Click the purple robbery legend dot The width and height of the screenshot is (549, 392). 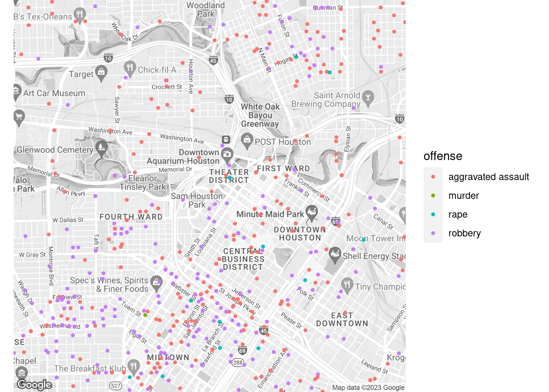pyautogui.click(x=433, y=233)
